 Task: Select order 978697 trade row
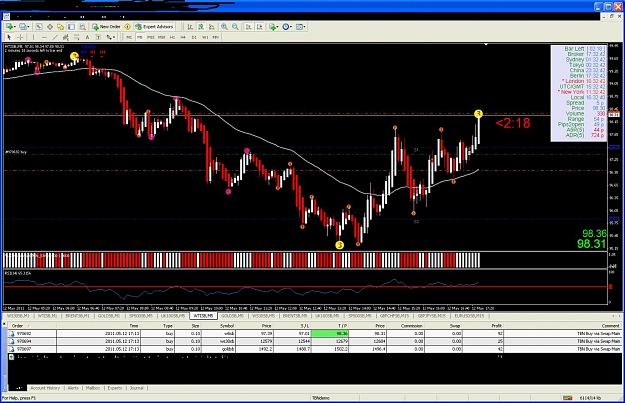[314, 349]
